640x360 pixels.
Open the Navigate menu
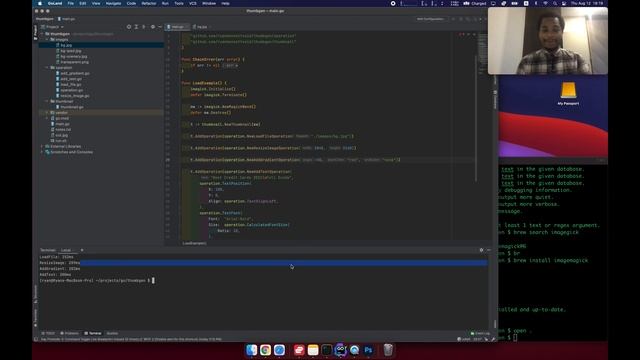pyautogui.click(x=113, y=3)
